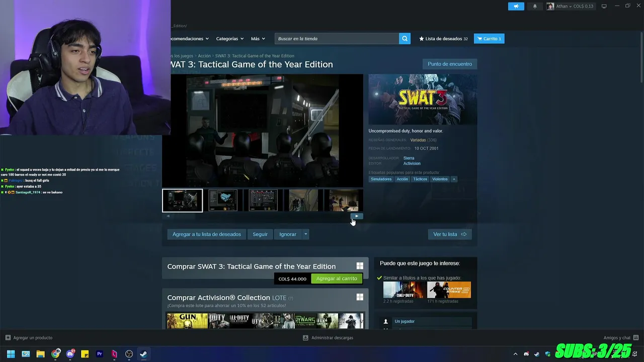
Task: Click the Discord system tray icon
Action: click(x=526, y=354)
